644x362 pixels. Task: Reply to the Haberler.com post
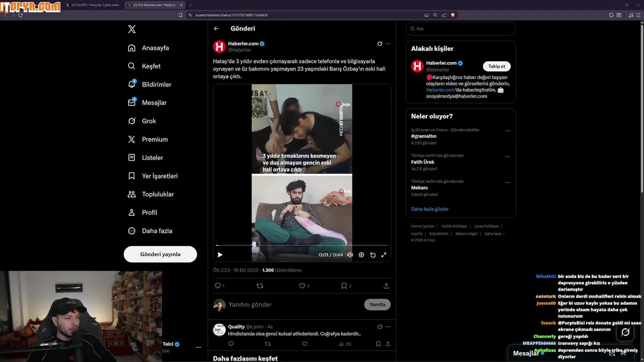click(x=219, y=286)
